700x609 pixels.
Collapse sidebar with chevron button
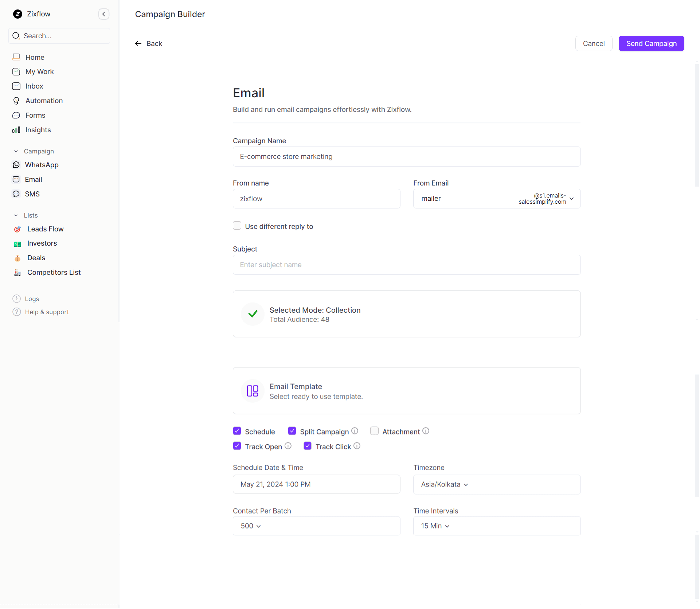tap(104, 14)
